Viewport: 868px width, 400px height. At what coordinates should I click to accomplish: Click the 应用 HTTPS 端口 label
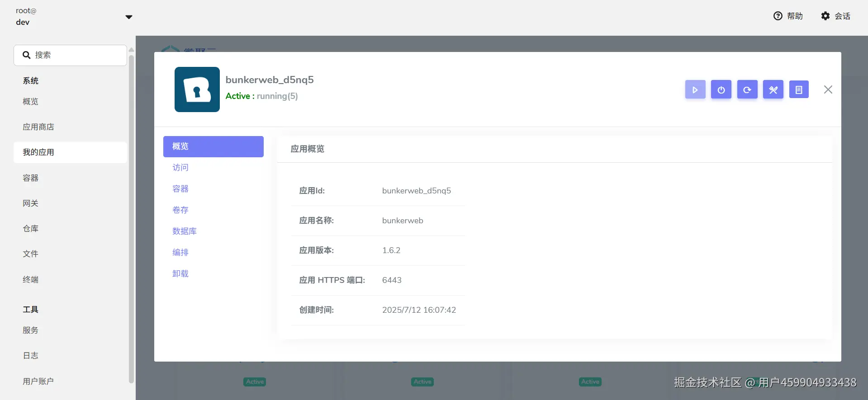click(332, 280)
